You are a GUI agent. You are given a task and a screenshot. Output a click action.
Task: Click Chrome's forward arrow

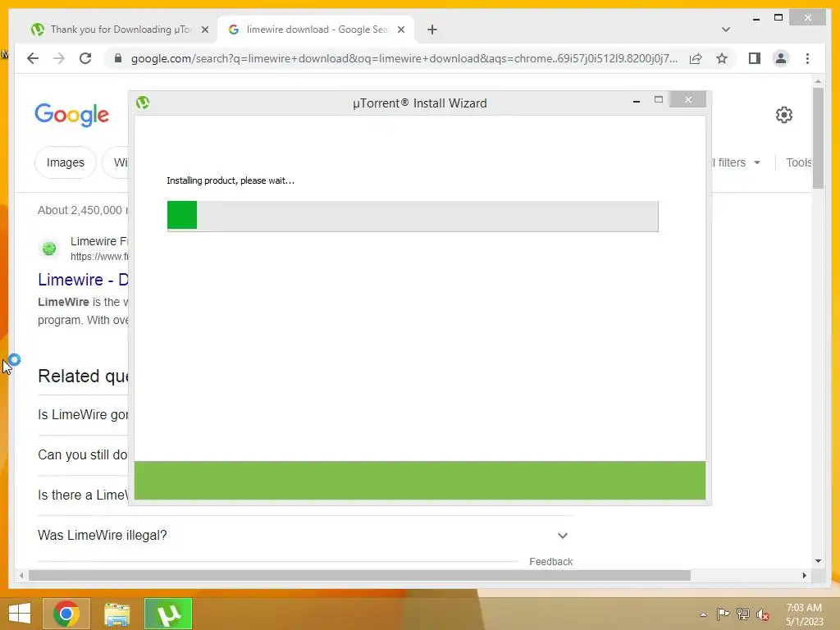(x=59, y=58)
